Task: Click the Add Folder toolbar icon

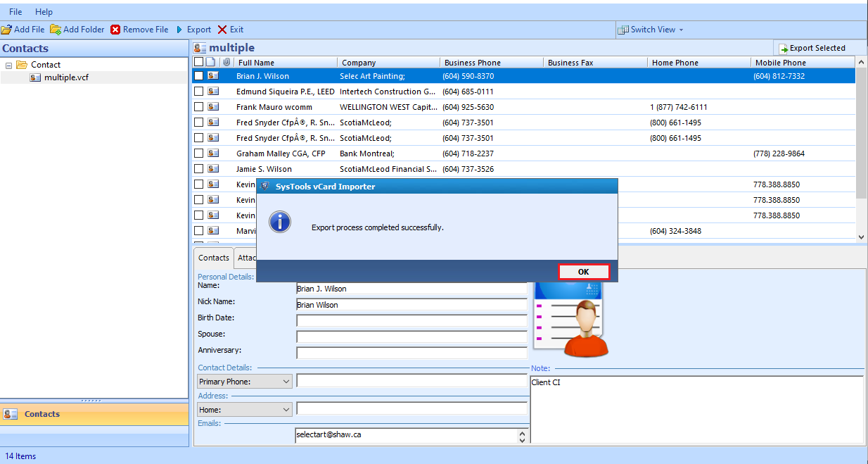Action: click(x=56, y=30)
